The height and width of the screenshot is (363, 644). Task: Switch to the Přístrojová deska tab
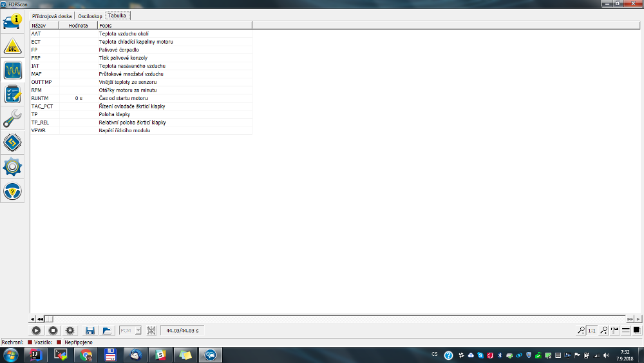pyautogui.click(x=52, y=15)
